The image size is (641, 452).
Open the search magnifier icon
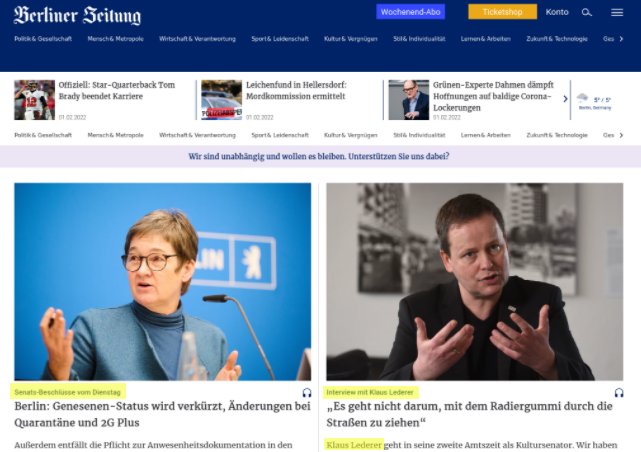click(x=587, y=13)
